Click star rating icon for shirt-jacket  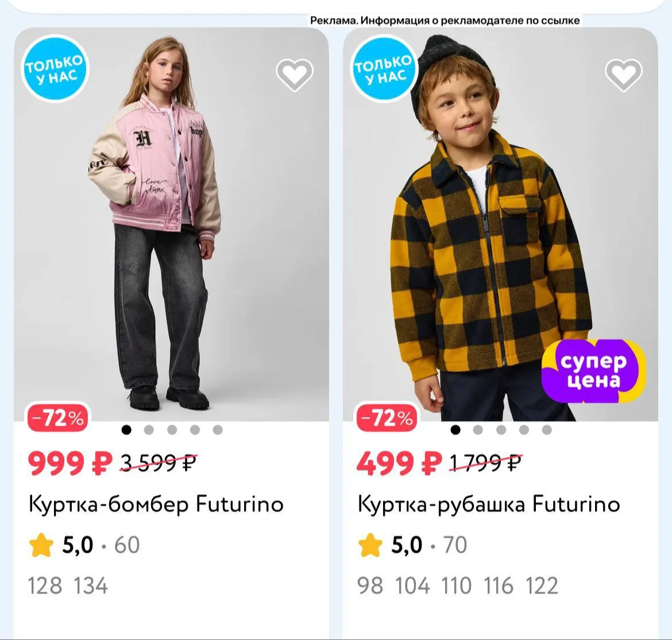point(370,545)
